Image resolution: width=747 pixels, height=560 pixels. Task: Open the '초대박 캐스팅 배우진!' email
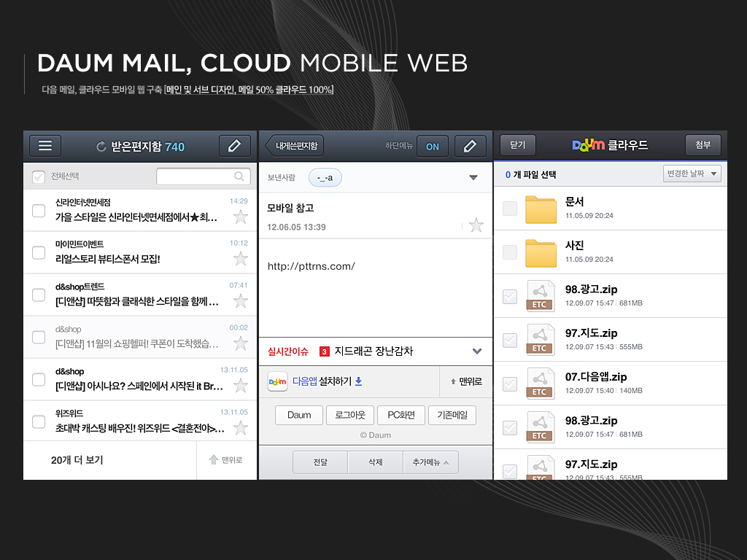coord(140,428)
